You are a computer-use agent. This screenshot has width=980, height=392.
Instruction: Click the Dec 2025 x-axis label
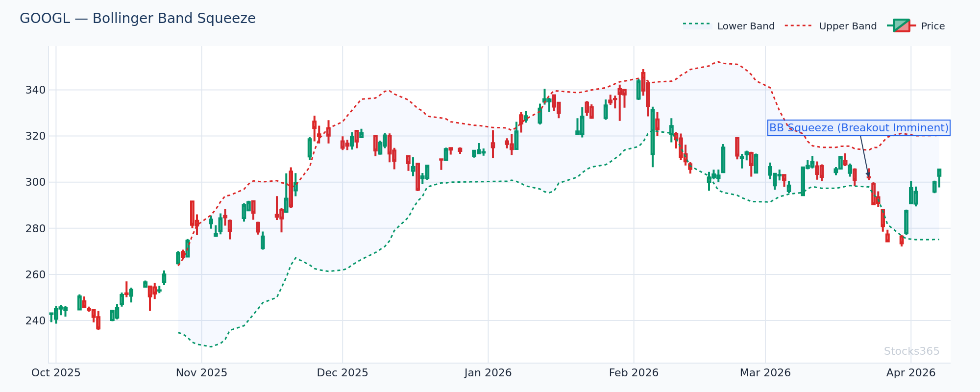click(343, 373)
